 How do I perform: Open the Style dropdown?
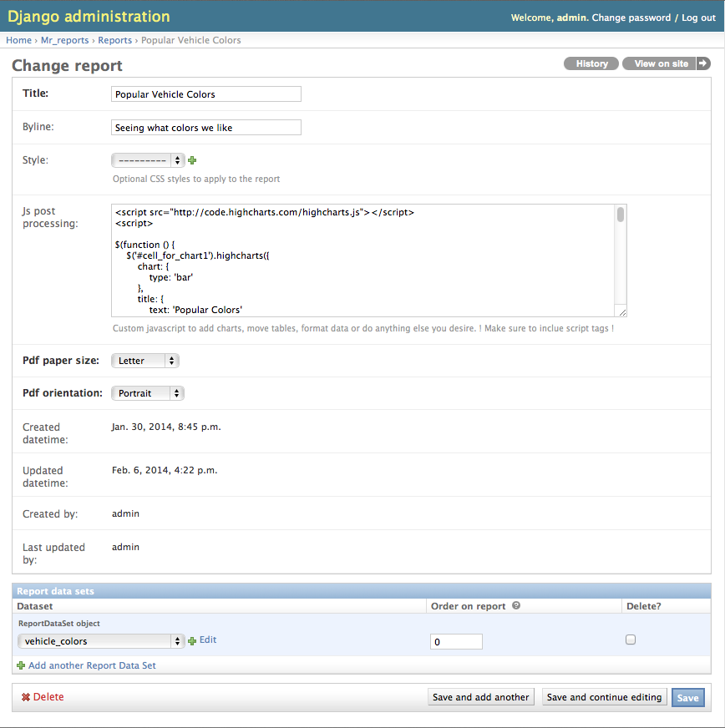pos(148,160)
